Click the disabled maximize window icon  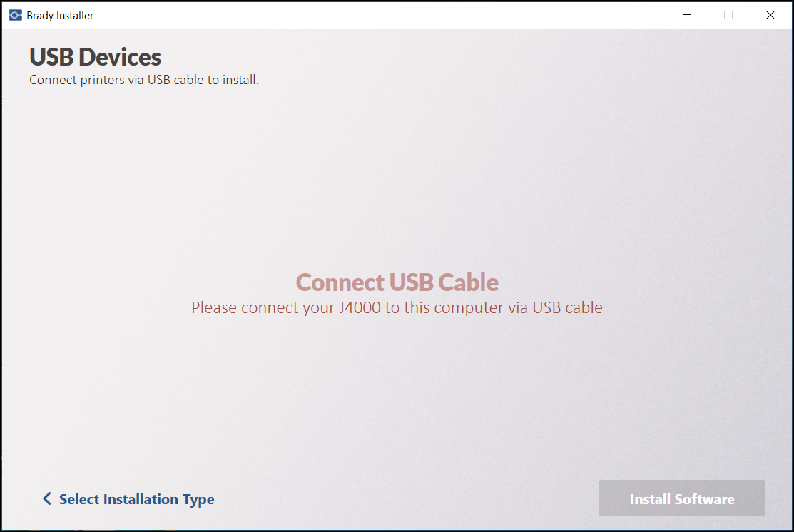[x=728, y=15]
